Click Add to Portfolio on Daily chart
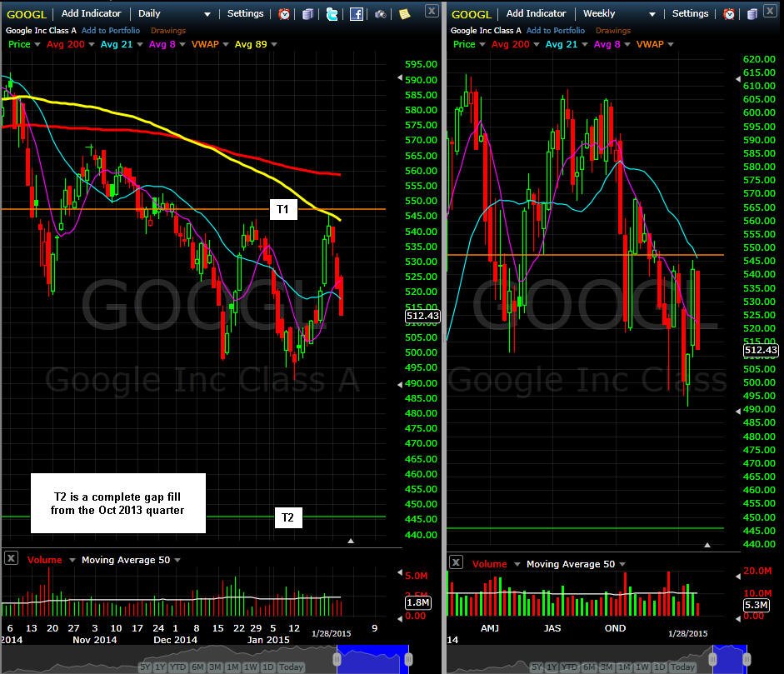Image resolution: width=784 pixels, height=674 pixels. coord(111,31)
